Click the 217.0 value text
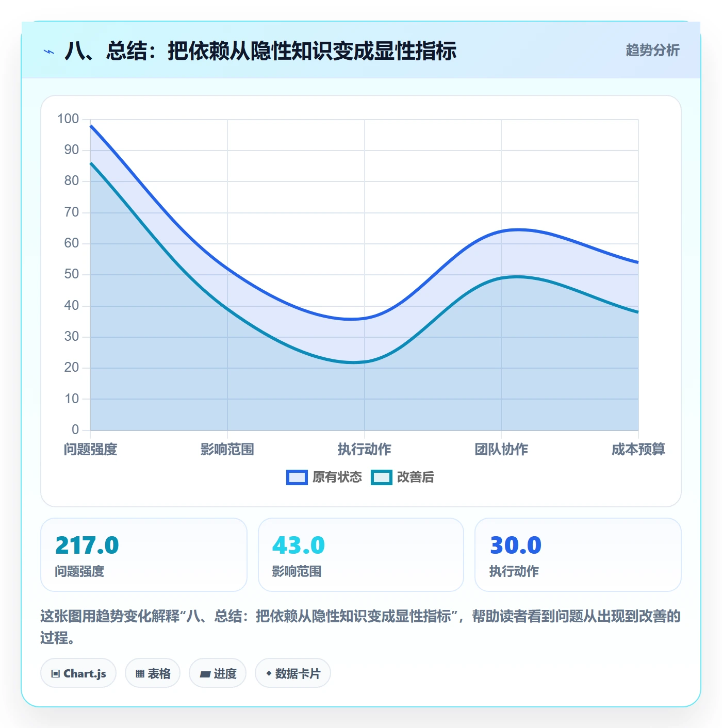 (87, 545)
